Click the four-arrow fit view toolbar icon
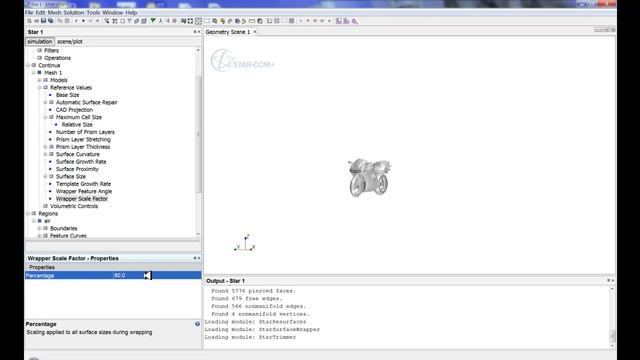This screenshot has height=360, width=640. pos(191,21)
